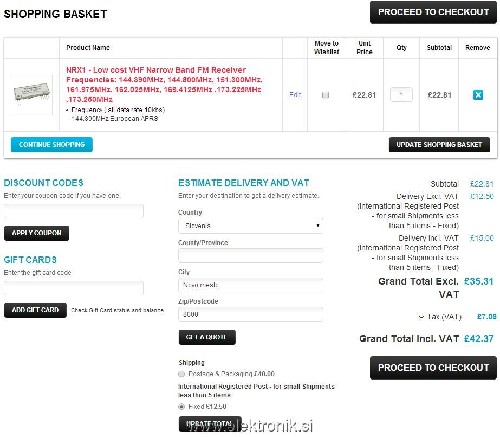Click Continue Shopping button
The width and height of the screenshot is (500, 437).
coord(52,144)
